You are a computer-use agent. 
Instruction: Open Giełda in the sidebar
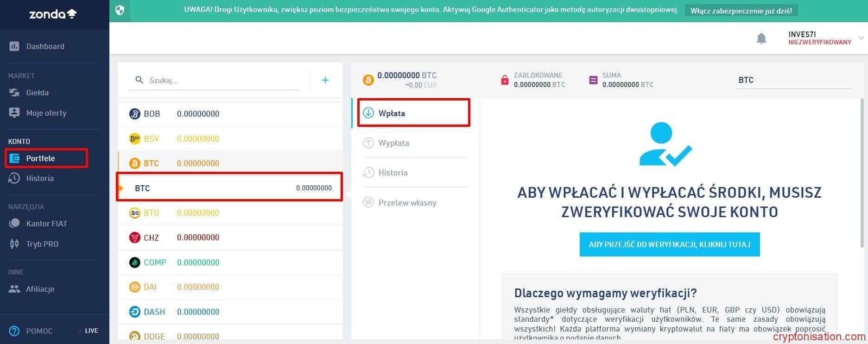[37, 93]
